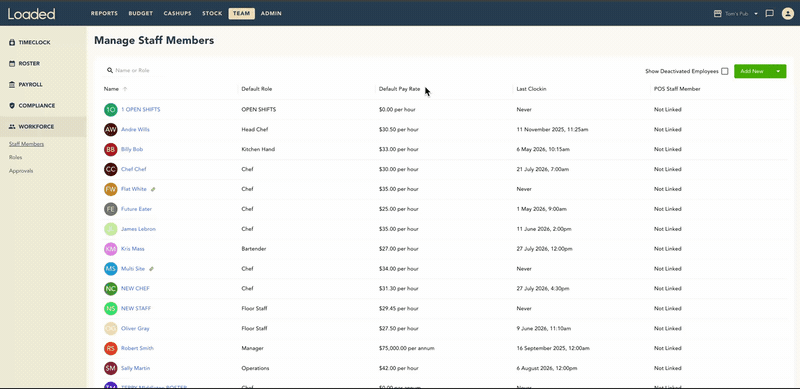The width and height of the screenshot is (800, 389).
Task: Click the Compliance shield icon in sidebar
Action: click(x=12, y=106)
